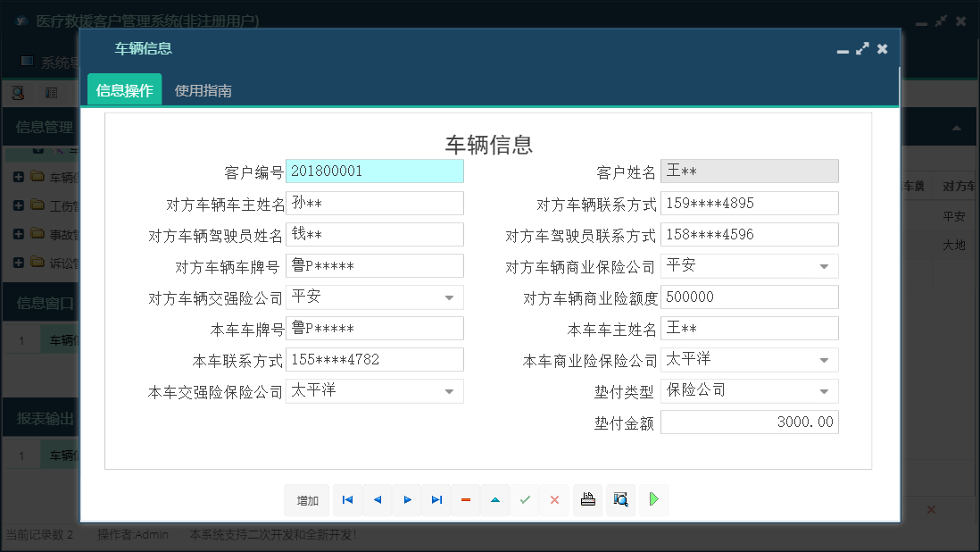Open the 对方车辆商业保险公司 dropdown

[x=826, y=265]
